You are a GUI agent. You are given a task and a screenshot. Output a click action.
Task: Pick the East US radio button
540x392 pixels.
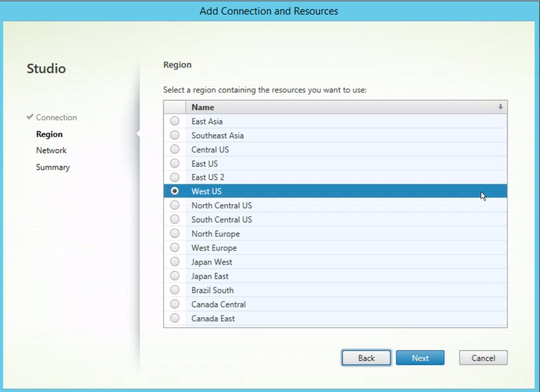[x=174, y=164]
